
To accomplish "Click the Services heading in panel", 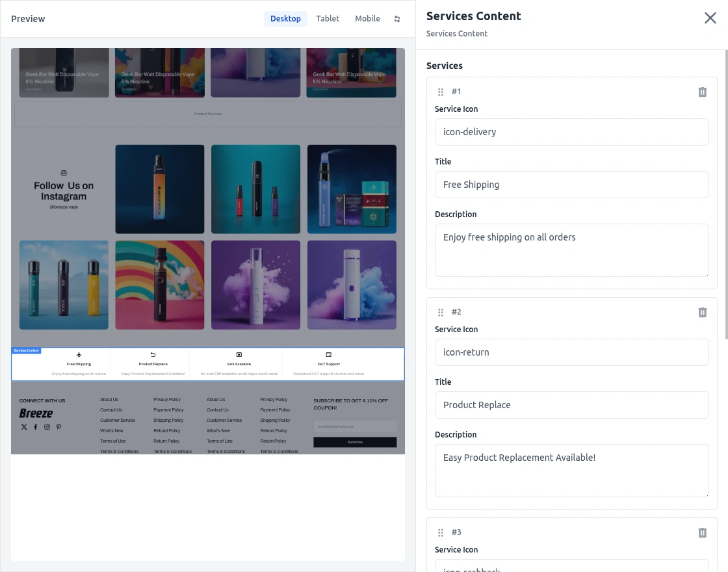I will click(445, 66).
